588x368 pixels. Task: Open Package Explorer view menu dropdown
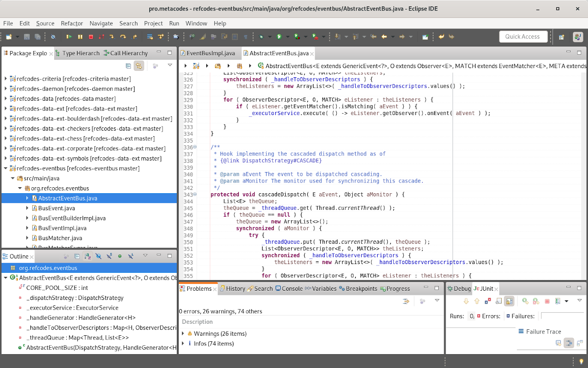[170, 66]
